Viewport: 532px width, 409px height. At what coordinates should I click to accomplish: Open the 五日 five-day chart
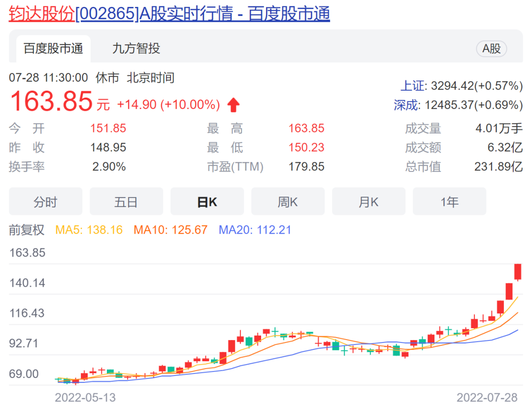(x=126, y=201)
